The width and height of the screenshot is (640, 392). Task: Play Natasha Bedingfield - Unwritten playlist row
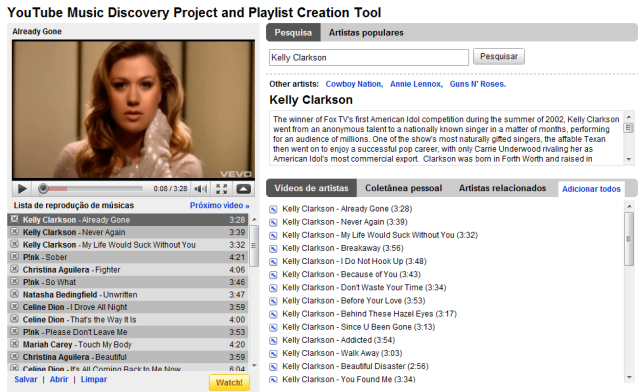127,294
